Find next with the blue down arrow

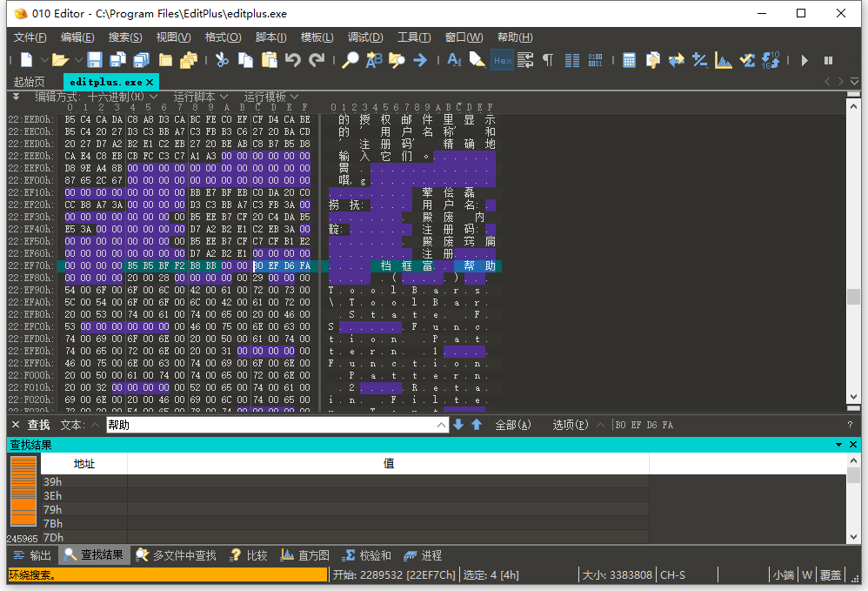pos(458,425)
